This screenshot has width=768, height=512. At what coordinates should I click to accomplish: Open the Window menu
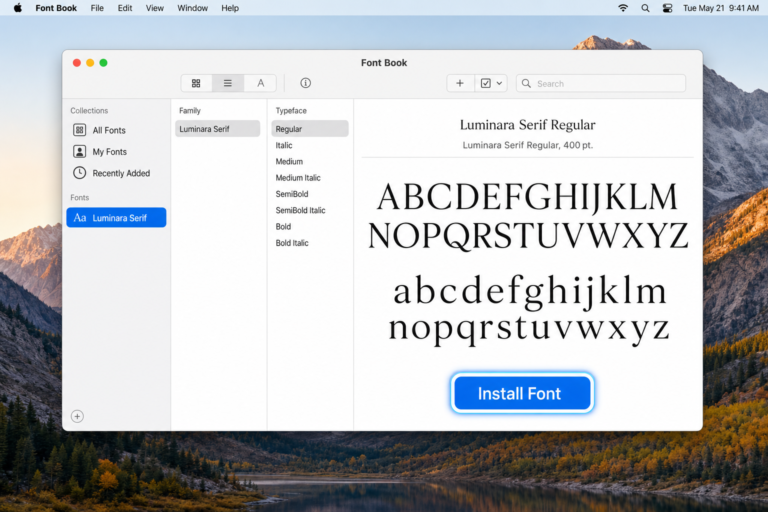pyautogui.click(x=192, y=8)
